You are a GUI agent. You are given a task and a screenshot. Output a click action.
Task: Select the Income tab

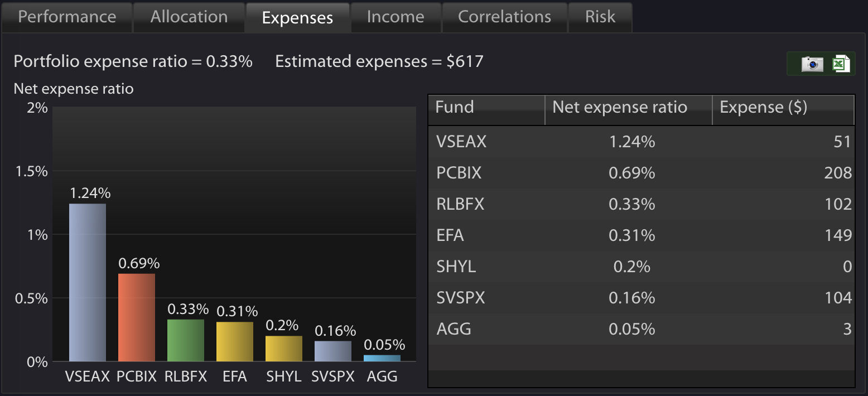[396, 17]
